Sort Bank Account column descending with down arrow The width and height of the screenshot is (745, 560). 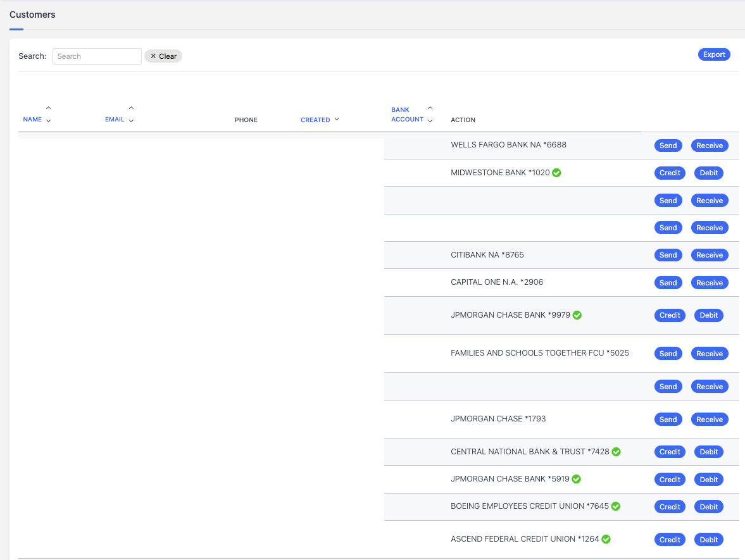[430, 121]
